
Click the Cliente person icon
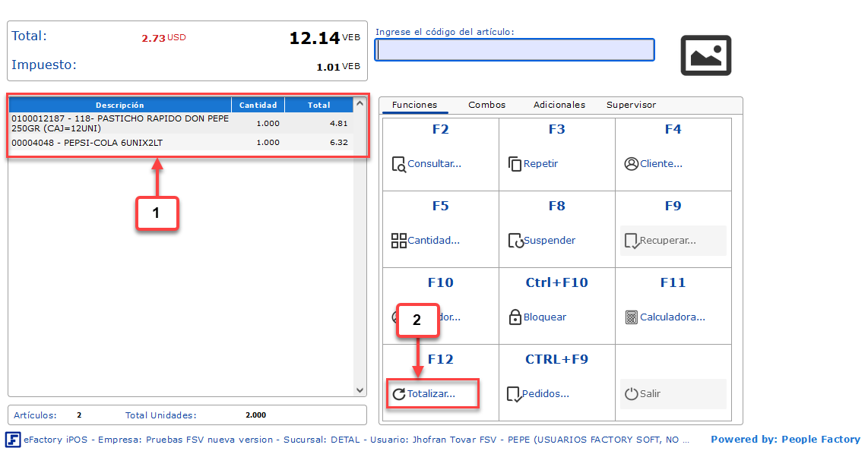tap(631, 164)
